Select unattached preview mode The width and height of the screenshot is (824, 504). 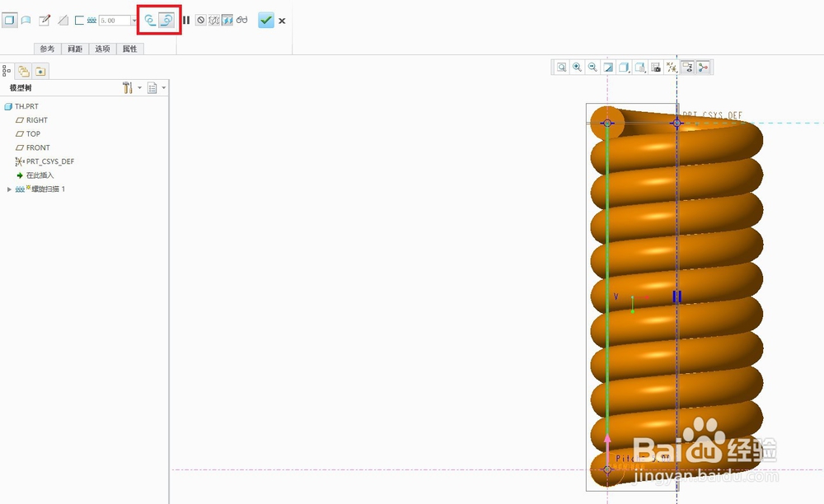214,21
